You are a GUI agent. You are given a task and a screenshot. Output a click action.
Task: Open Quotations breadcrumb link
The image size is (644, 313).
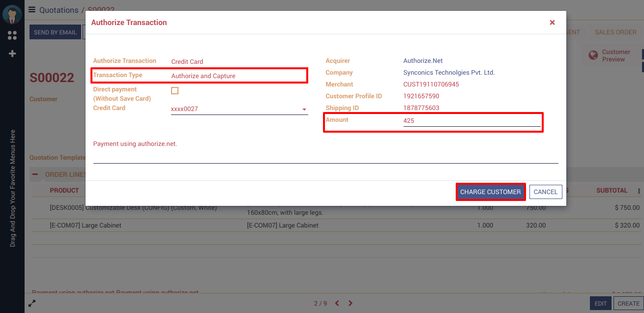(59, 10)
